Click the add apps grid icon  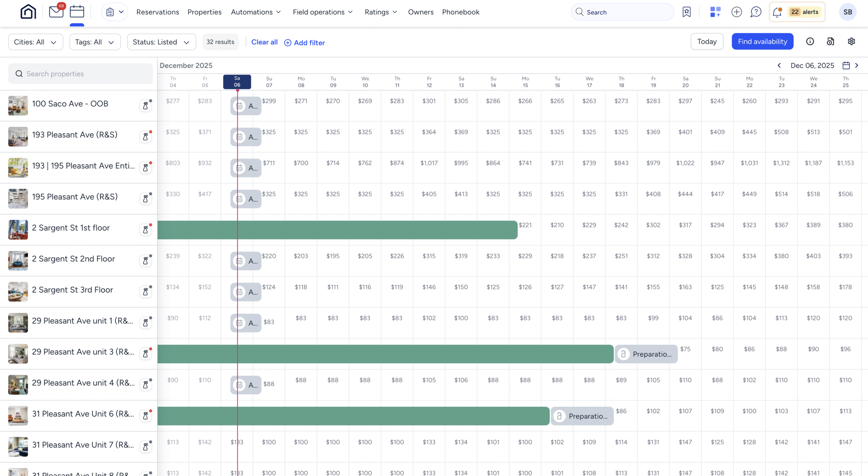tap(715, 12)
